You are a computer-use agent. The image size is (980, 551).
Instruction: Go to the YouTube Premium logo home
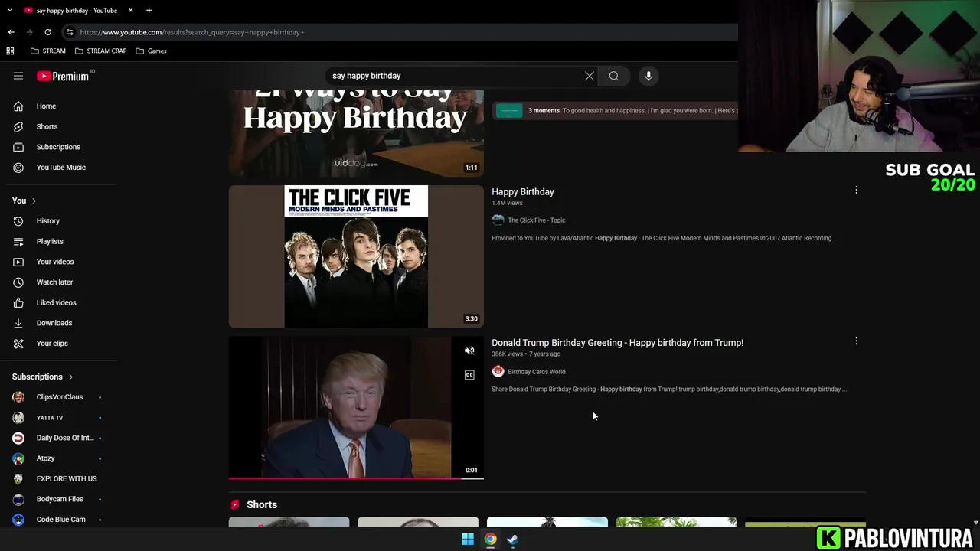[64, 76]
